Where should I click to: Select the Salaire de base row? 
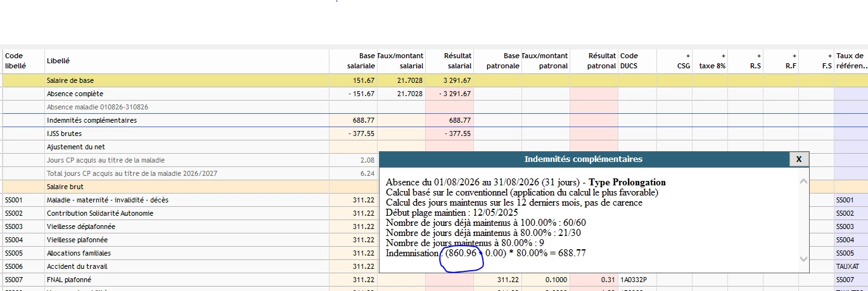434,81
